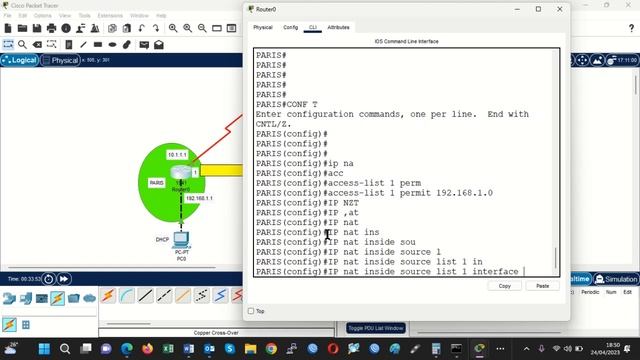The image size is (640, 360).
Task: Switch to Physical workspace view
Action: (x=60, y=60)
